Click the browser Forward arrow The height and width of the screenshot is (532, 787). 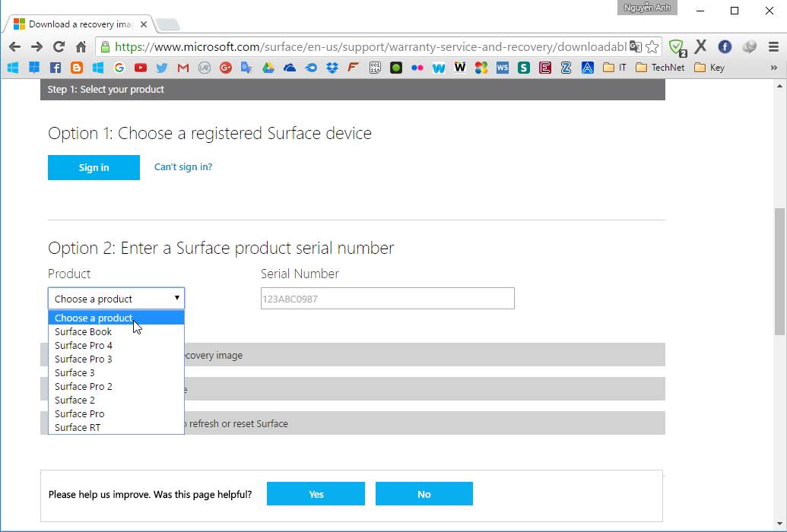(x=36, y=46)
